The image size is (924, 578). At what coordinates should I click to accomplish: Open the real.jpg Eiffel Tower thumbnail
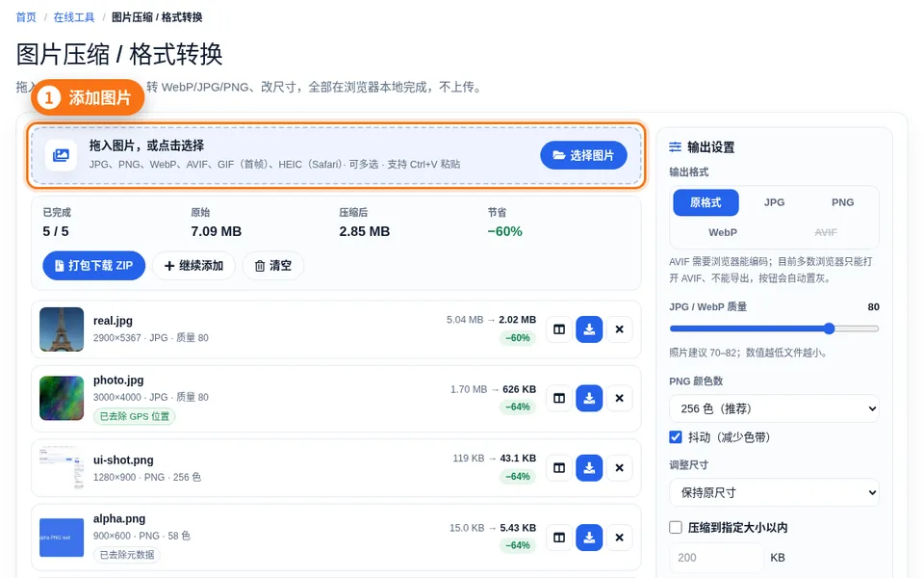click(62, 329)
